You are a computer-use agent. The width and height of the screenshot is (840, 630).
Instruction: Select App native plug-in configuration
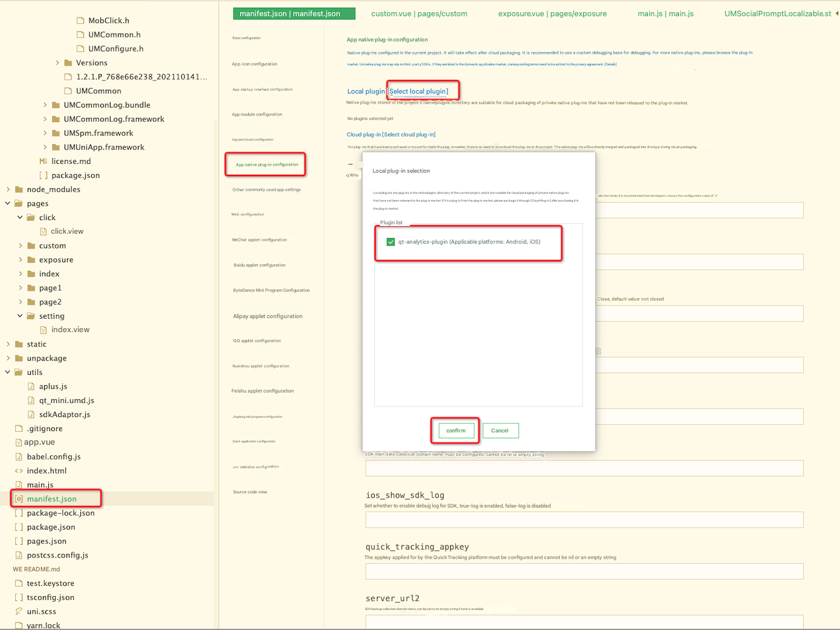click(267, 164)
